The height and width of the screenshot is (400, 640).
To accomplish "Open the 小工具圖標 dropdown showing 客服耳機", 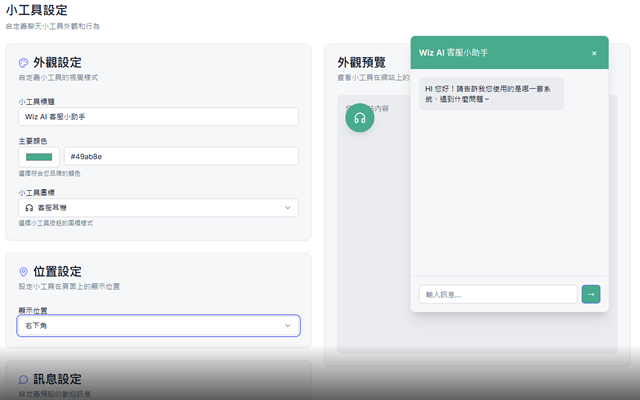I will (158, 208).
